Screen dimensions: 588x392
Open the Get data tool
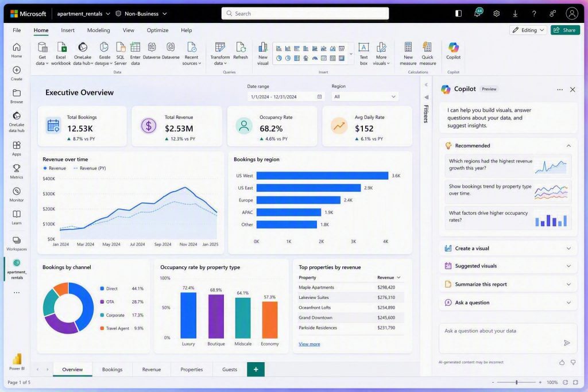(x=42, y=53)
